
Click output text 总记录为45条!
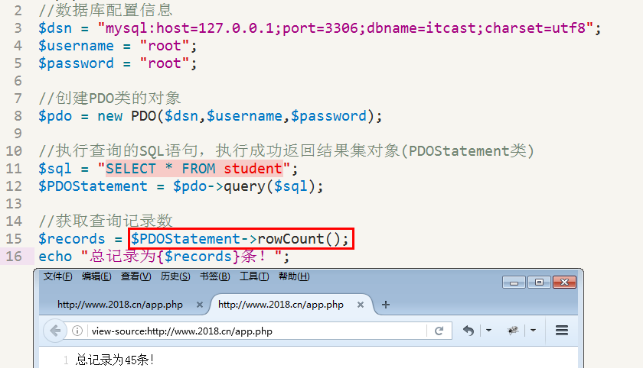coord(115,360)
